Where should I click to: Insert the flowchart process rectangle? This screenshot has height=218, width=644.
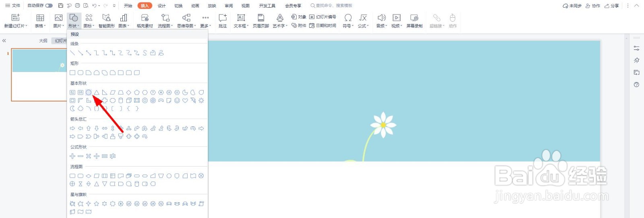click(x=72, y=176)
